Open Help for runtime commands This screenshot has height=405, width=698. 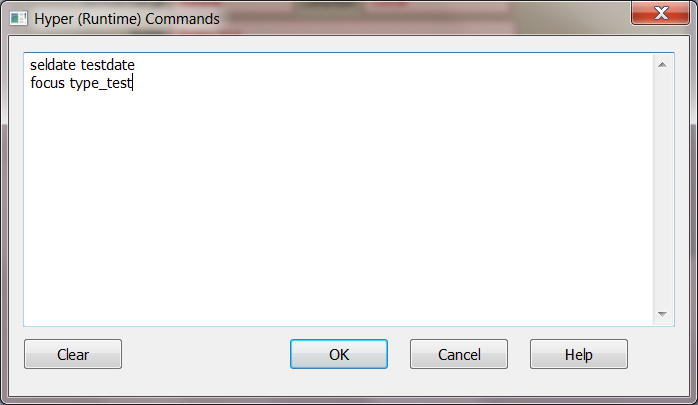pos(579,354)
